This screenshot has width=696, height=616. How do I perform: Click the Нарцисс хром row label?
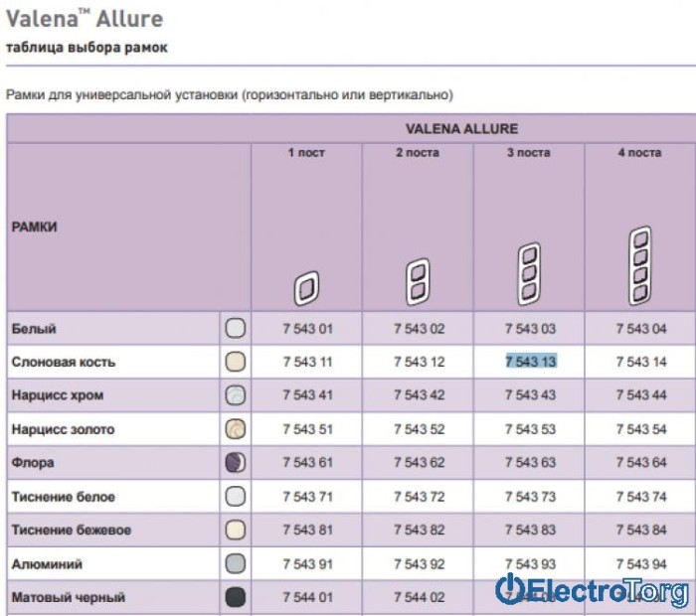click(58, 395)
